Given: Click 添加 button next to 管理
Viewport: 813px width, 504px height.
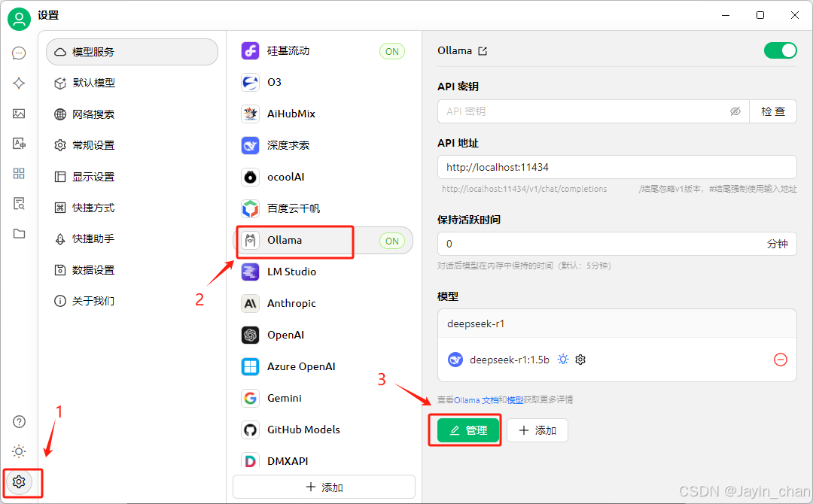Looking at the screenshot, I should pyautogui.click(x=537, y=430).
